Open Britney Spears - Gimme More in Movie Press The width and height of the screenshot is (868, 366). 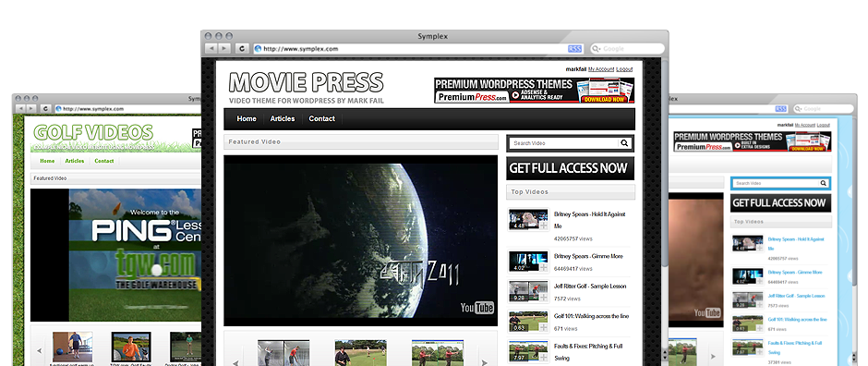(588, 256)
